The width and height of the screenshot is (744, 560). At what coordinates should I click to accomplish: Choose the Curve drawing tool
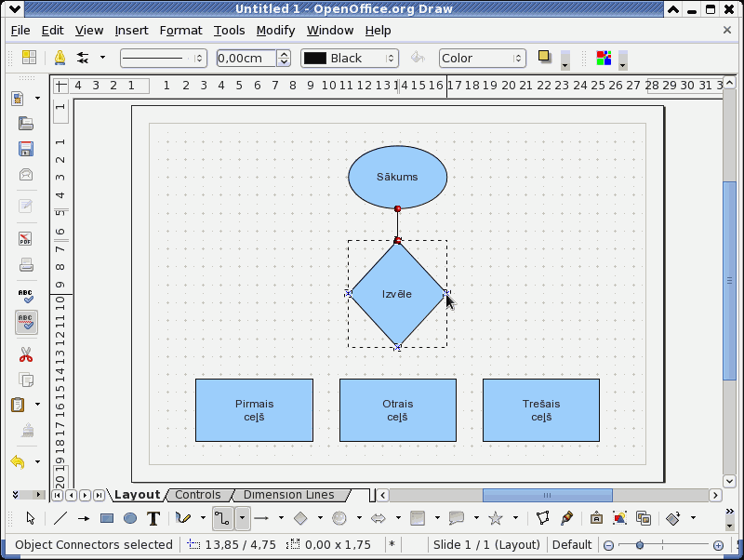click(x=182, y=518)
